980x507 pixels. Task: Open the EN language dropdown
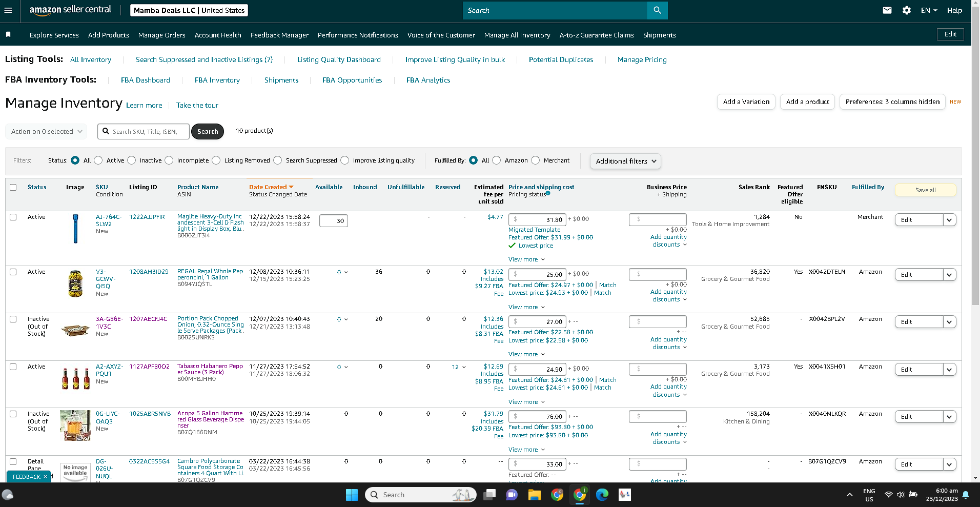[x=929, y=10]
